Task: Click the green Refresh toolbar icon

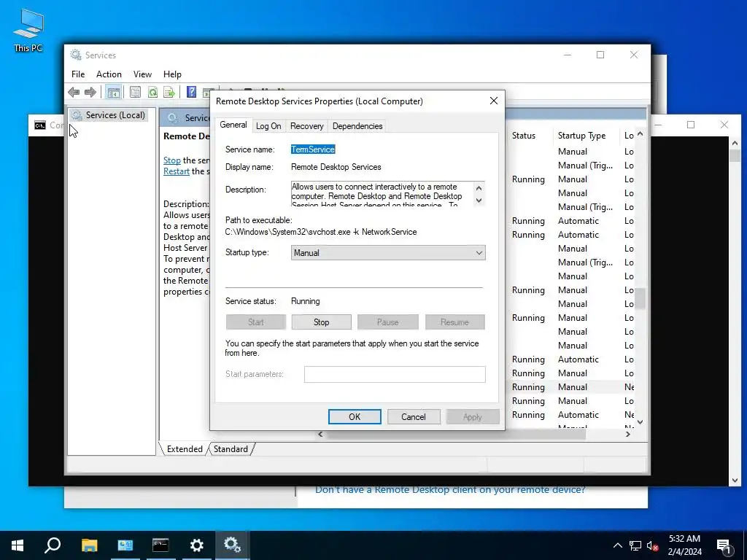Action: pos(152,92)
